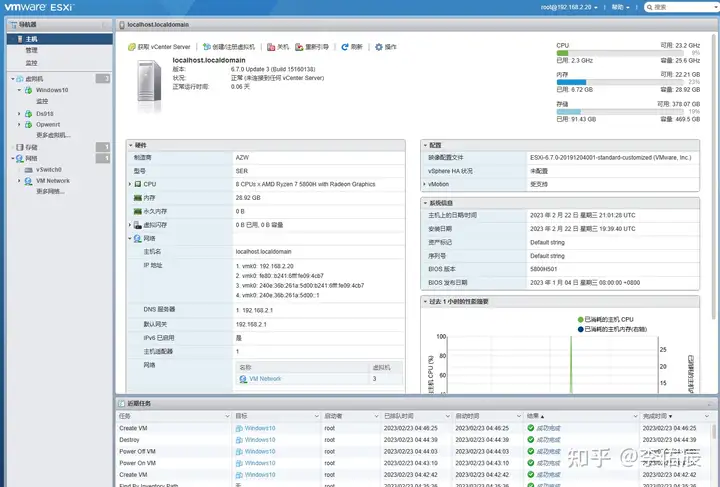This screenshot has width=720, height=487.
Task: Collapse the Virtual Machines tree node
Action: point(12,79)
